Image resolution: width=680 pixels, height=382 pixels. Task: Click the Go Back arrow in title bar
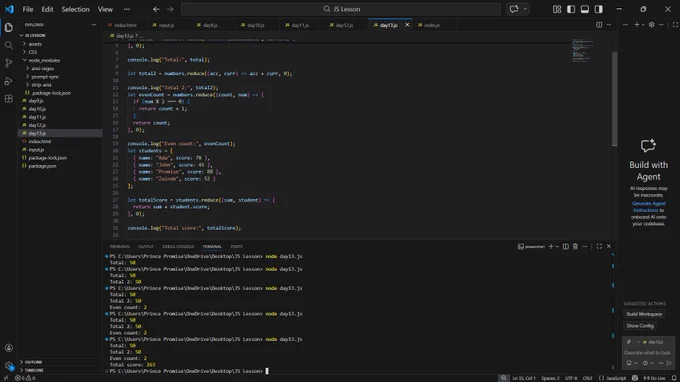tap(156, 9)
